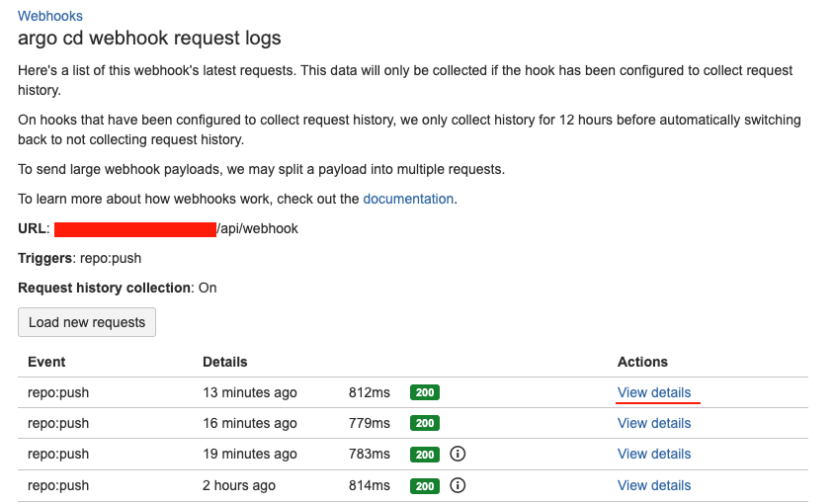
Task: Select the '2 hours ago' cell
Action: [239, 485]
